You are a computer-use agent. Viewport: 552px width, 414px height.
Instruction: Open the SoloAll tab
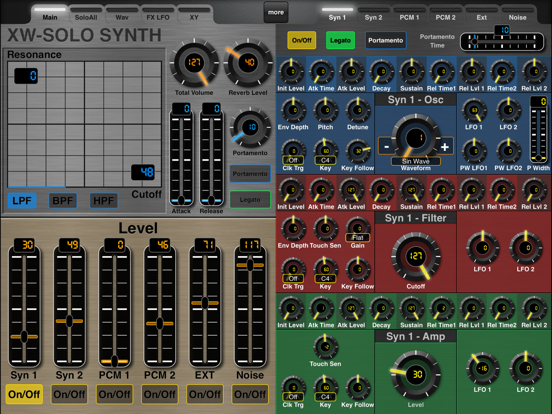point(86,14)
